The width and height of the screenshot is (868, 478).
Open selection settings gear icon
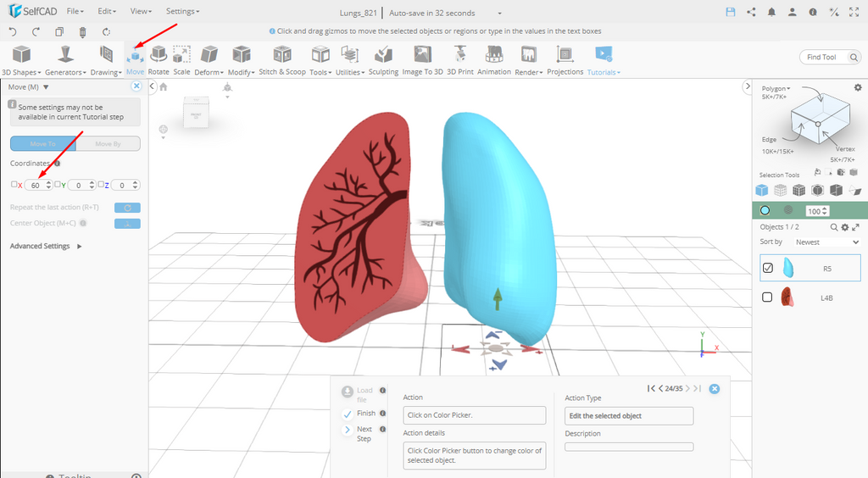[x=858, y=87]
